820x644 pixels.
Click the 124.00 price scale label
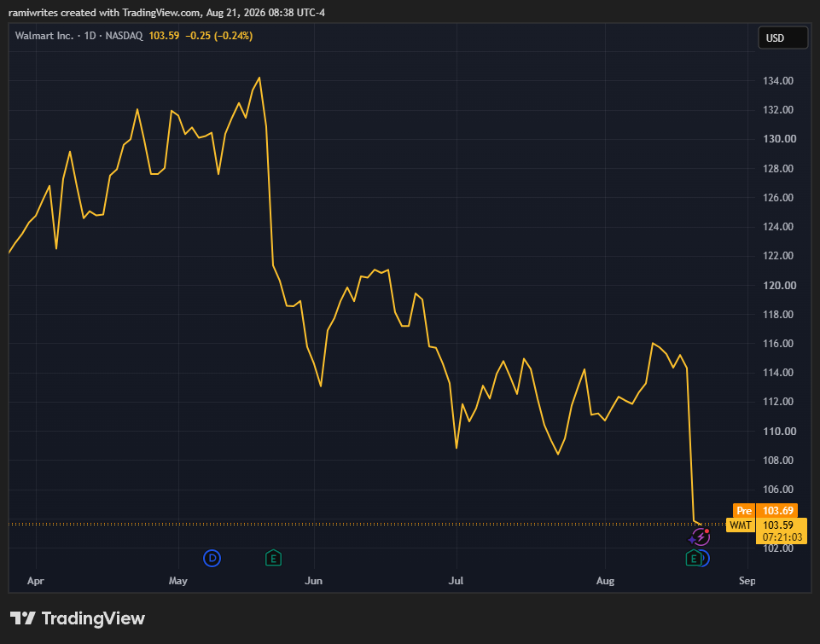pyautogui.click(x=777, y=226)
